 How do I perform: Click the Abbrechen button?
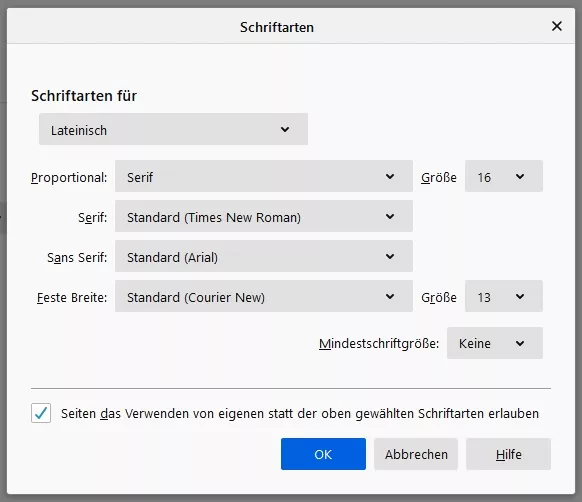pyautogui.click(x=416, y=454)
